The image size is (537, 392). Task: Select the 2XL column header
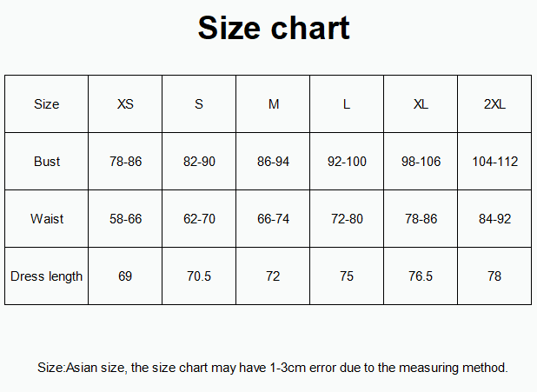point(494,104)
